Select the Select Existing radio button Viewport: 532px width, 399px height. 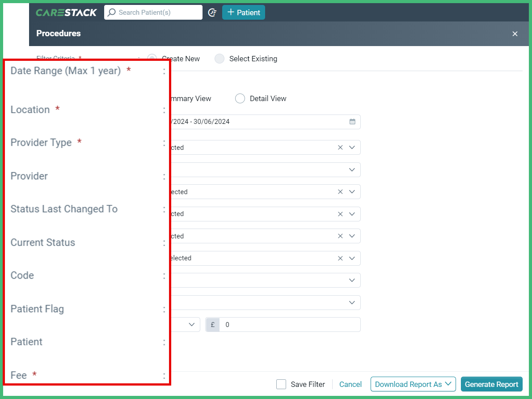[x=219, y=59]
